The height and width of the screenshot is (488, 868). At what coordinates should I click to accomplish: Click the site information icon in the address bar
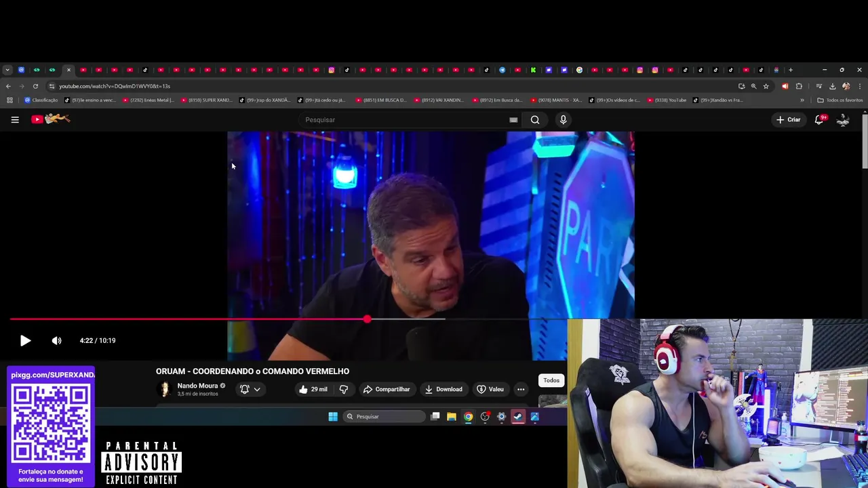tap(52, 86)
